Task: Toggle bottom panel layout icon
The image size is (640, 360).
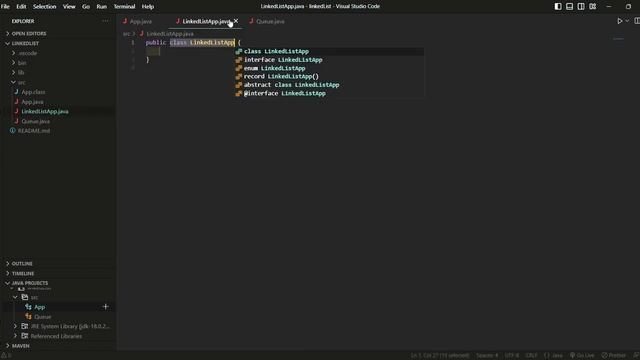Action: (x=569, y=7)
